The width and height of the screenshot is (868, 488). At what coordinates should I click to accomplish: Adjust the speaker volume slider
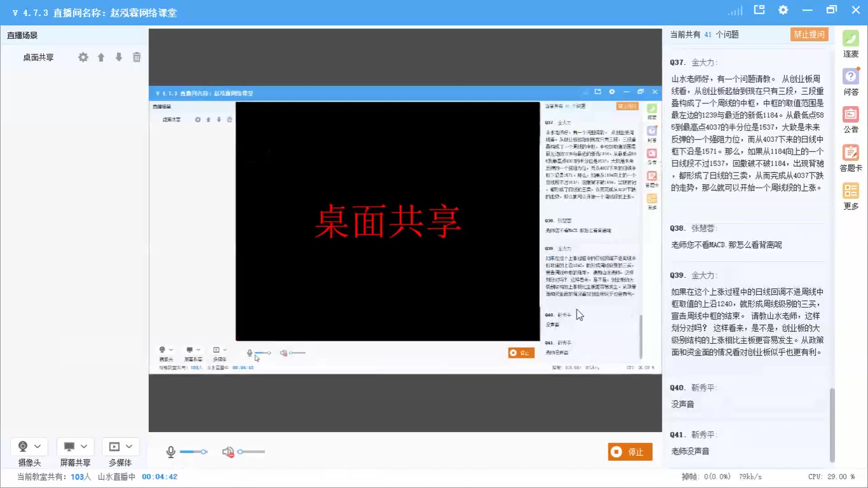[251, 451]
